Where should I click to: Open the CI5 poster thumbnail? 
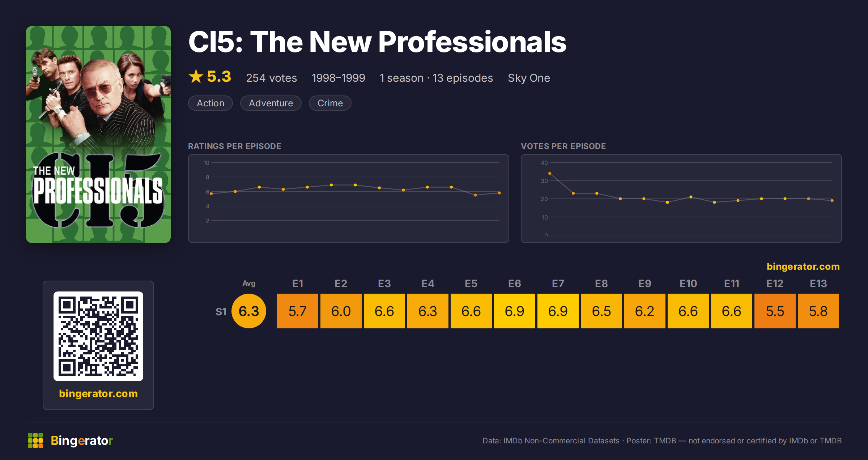[98, 135]
